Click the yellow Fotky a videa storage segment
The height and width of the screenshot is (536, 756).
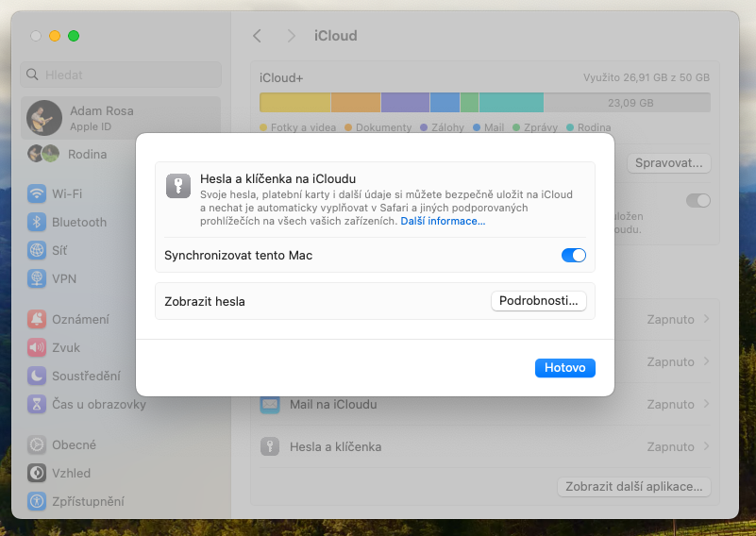click(295, 103)
